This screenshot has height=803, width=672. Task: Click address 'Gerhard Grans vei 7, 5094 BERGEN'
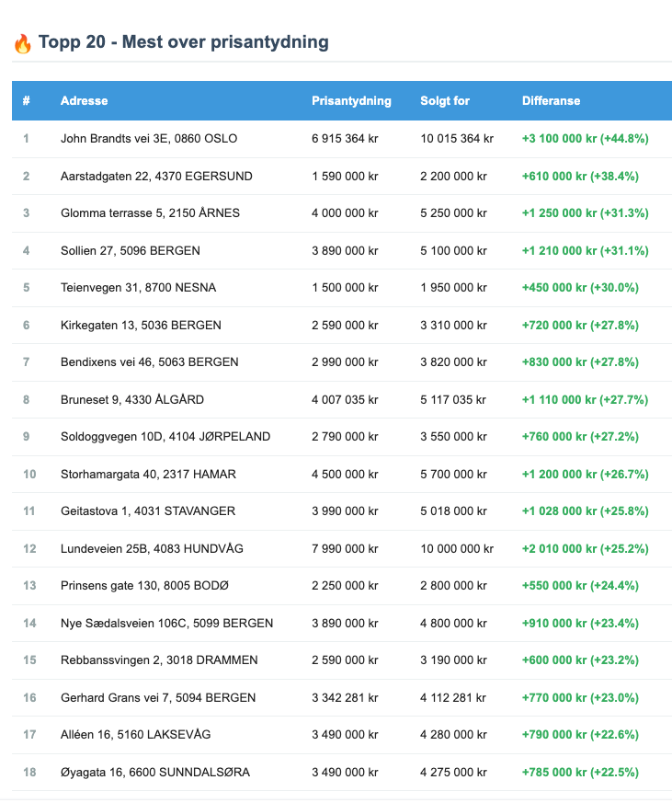[x=158, y=697]
